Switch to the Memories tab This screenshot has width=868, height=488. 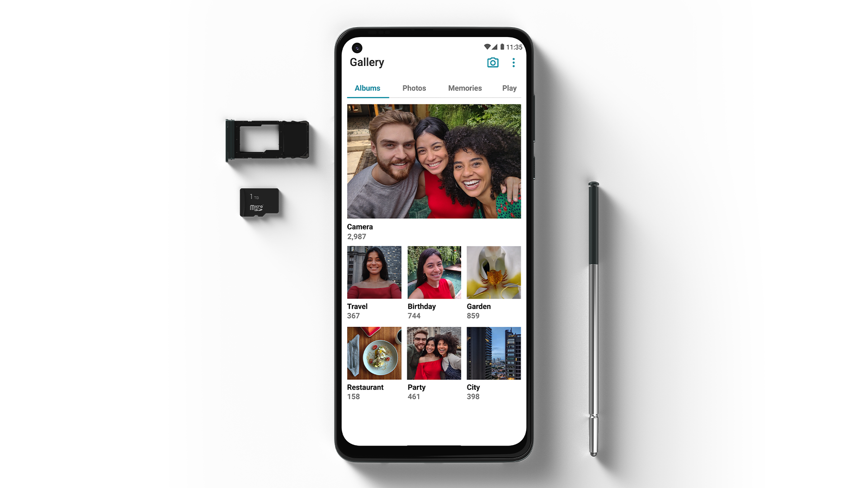464,88
